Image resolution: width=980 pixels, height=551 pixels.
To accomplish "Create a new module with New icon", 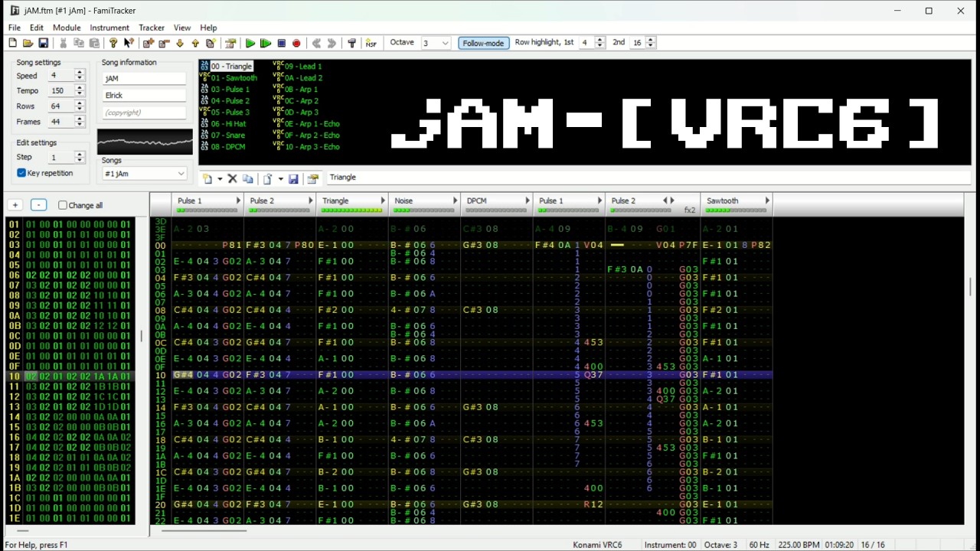I will coord(12,44).
